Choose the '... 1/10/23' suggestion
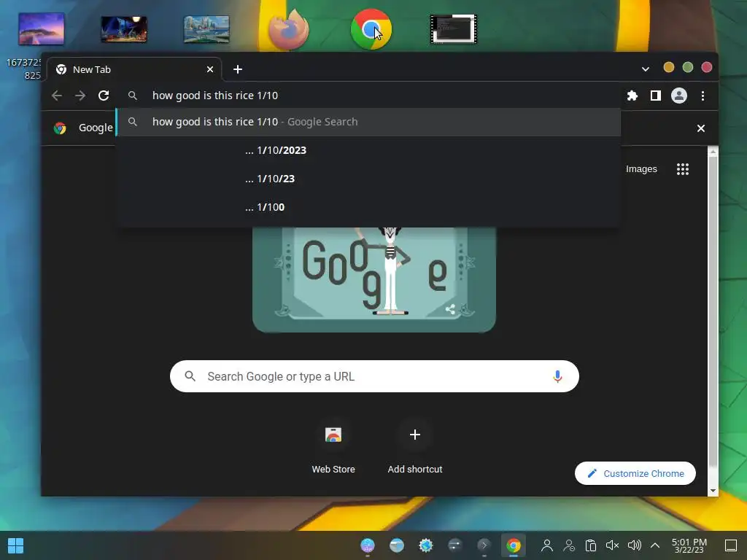 coord(368,179)
